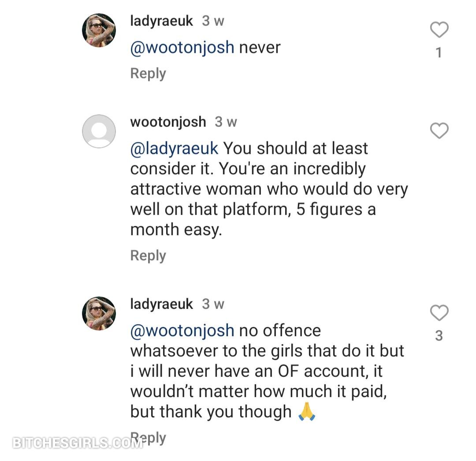Click @wootonjosh mention before "never"
Screen dimensions: 476x461
coord(182,48)
